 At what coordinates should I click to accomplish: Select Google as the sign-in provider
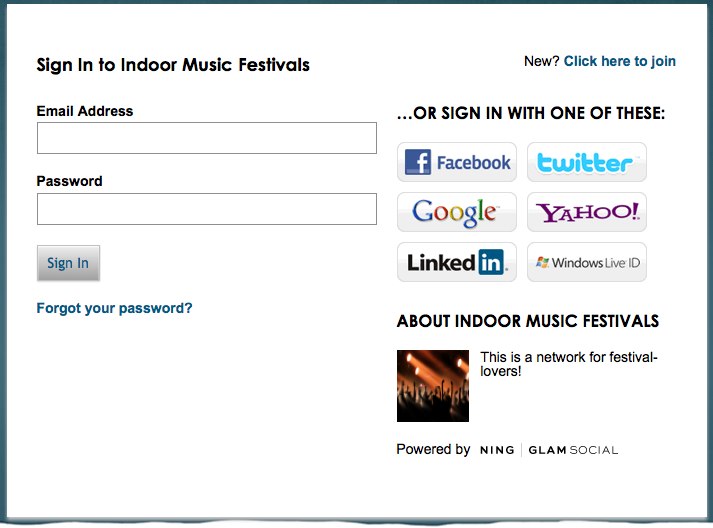point(457,212)
